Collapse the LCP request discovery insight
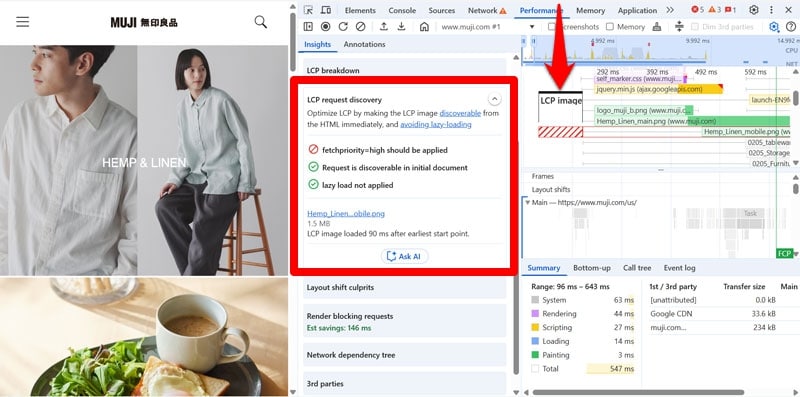Viewport: 800px width, 397px height. (x=494, y=98)
